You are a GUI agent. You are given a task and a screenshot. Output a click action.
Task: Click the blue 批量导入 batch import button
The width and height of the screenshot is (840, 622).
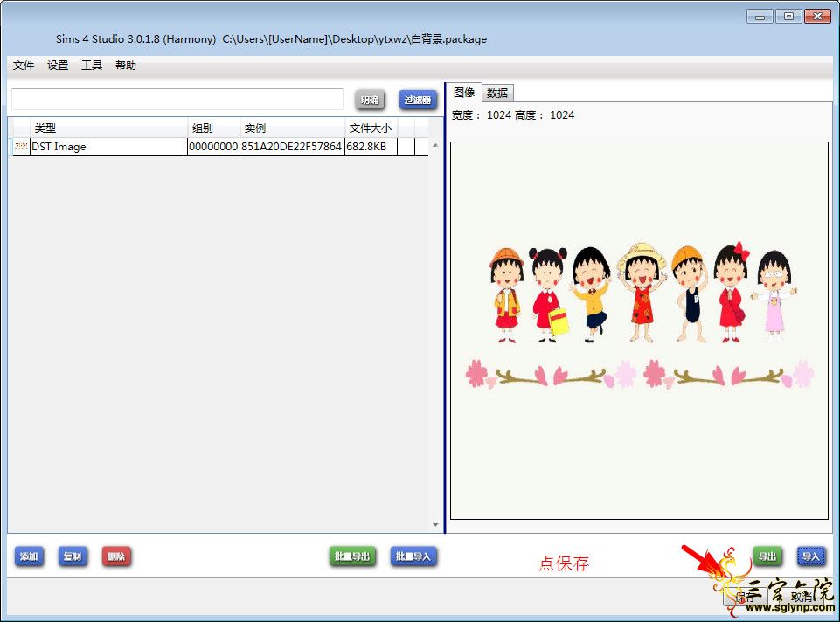(413, 556)
